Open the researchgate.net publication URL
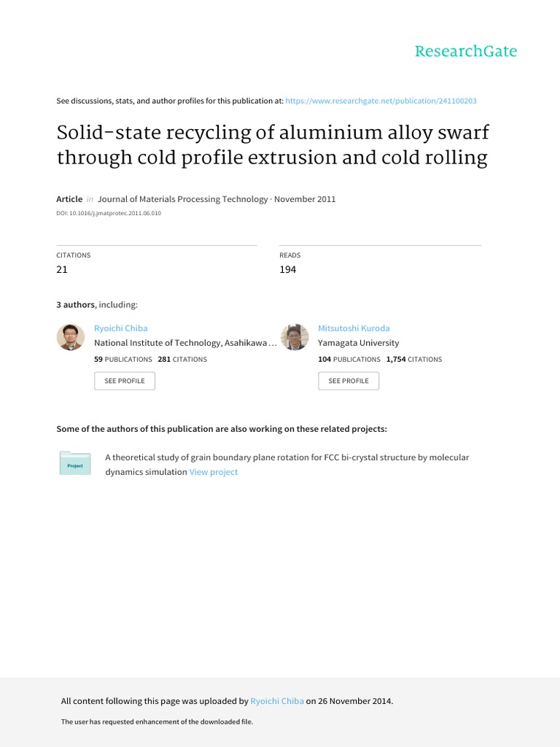 pyautogui.click(x=381, y=101)
